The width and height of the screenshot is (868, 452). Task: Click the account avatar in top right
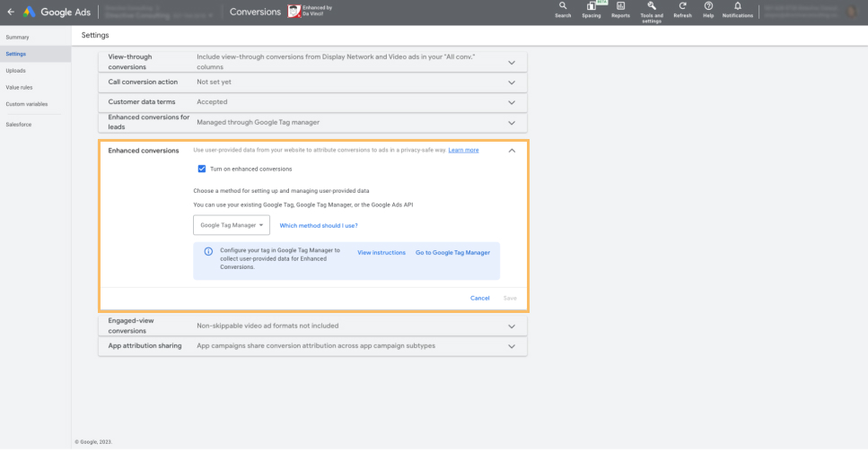click(852, 12)
